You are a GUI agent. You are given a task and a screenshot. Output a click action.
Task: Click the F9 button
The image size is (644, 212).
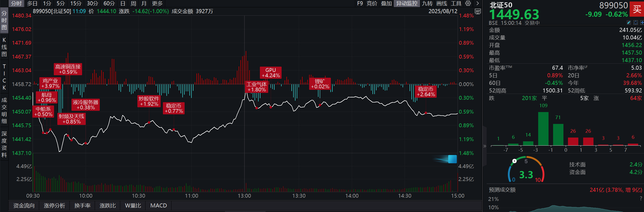tap(360, 3)
